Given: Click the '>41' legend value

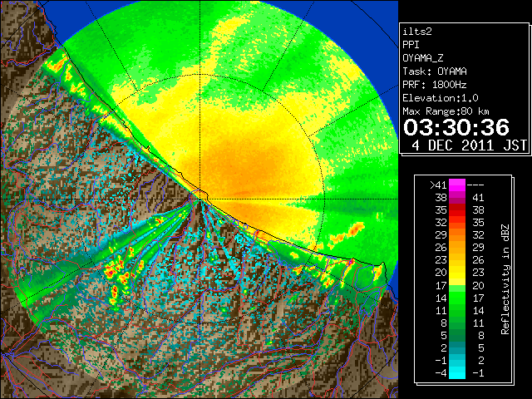Looking at the screenshot, I should pos(438,185).
